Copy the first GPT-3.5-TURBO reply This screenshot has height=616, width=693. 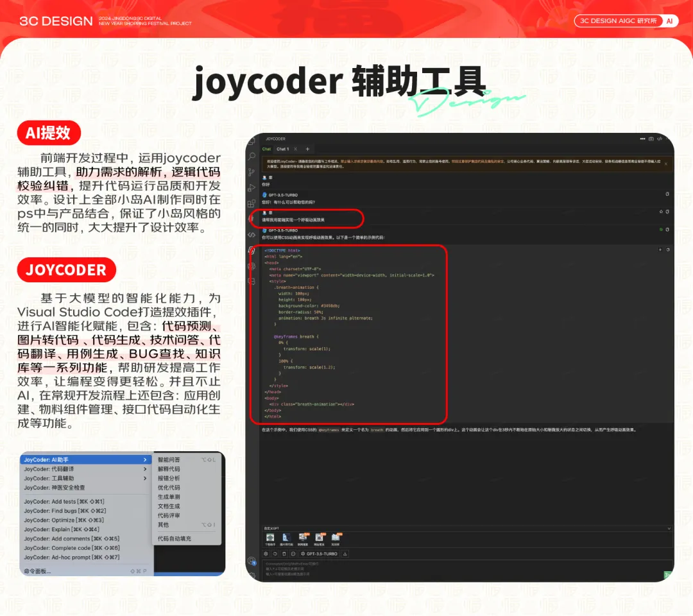coord(667,194)
